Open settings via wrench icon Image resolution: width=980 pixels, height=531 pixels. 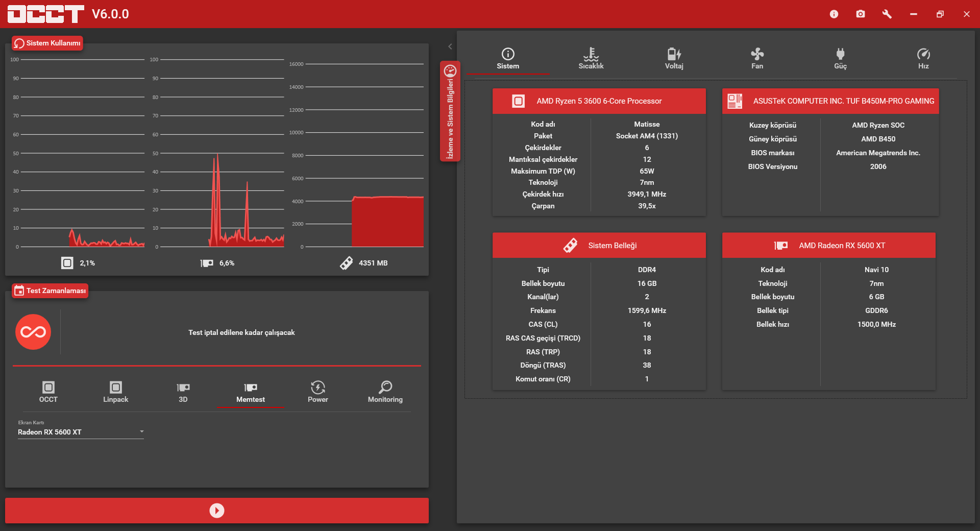pos(887,14)
